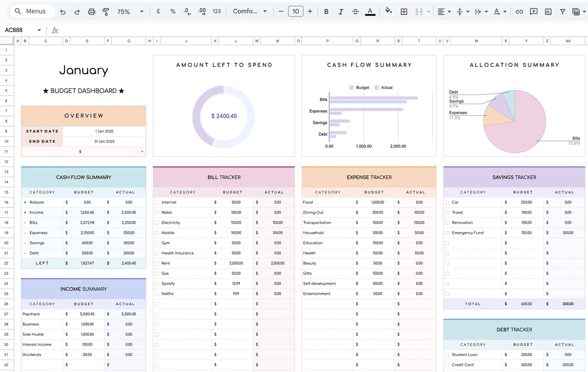Select the start date cell 1 Jan 2025
This screenshot has width=588, height=372.
(x=104, y=131)
